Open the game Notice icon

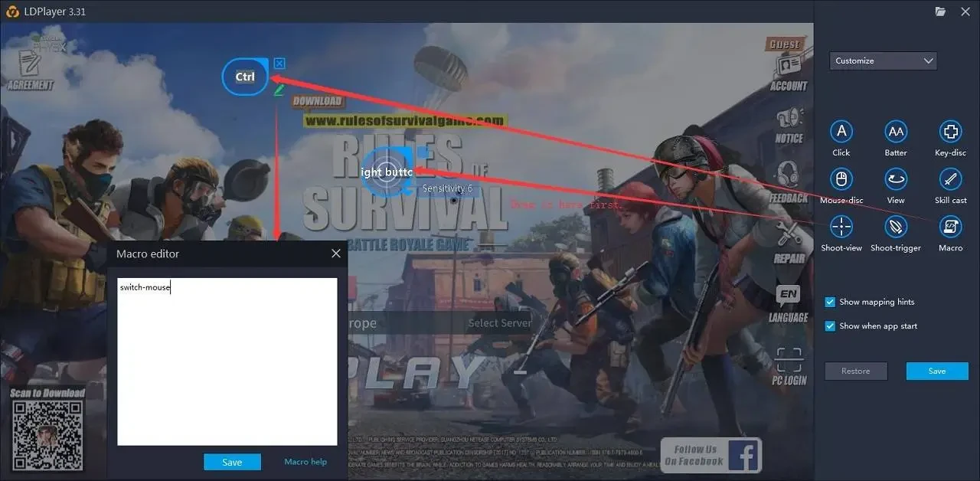point(789,126)
